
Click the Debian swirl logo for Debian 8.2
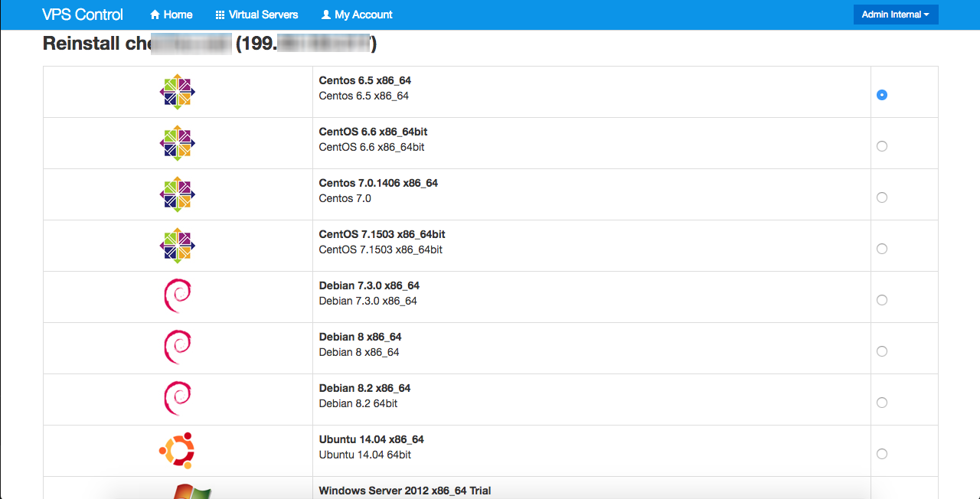(x=178, y=400)
